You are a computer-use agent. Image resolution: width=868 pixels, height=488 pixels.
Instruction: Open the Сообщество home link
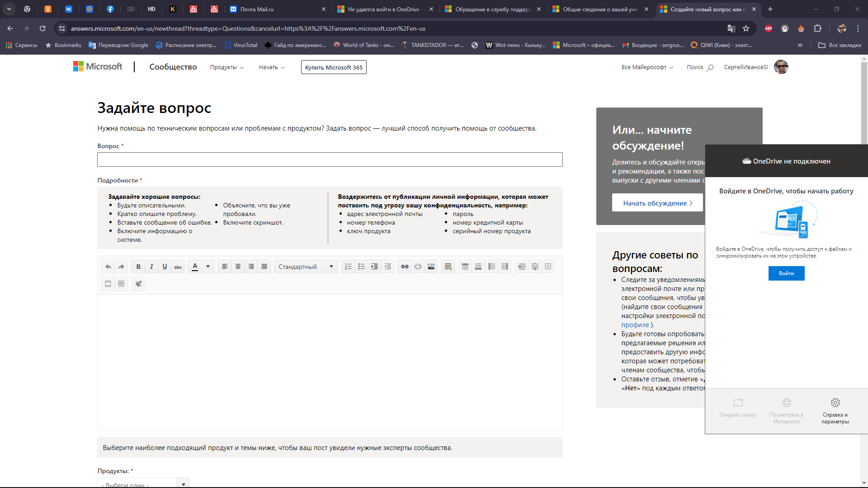click(x=173, y=67)
